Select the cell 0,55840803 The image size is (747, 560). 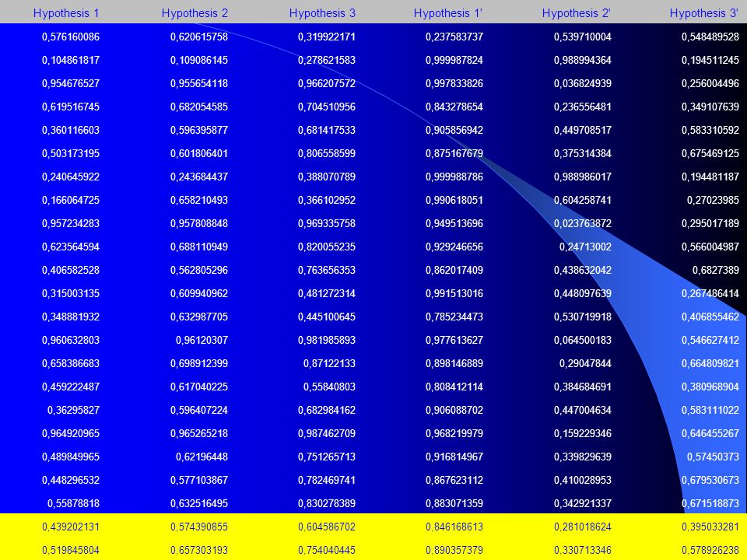pos(330,387)
